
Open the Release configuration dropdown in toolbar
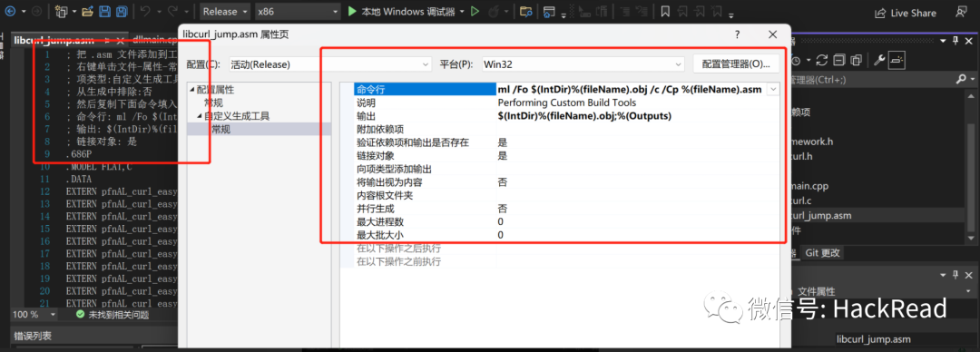[x=225, y=11]
